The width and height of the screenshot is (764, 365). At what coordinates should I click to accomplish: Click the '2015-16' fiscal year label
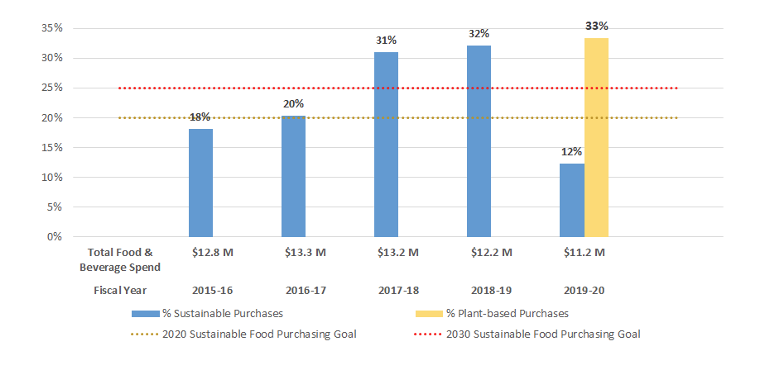coord(212,290)
